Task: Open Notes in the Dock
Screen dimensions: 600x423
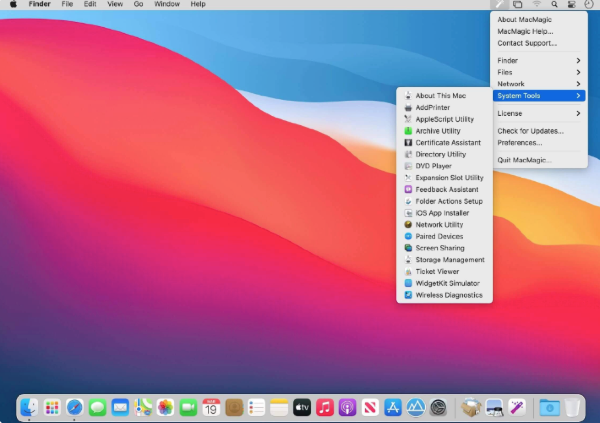Action: point(279,407)
